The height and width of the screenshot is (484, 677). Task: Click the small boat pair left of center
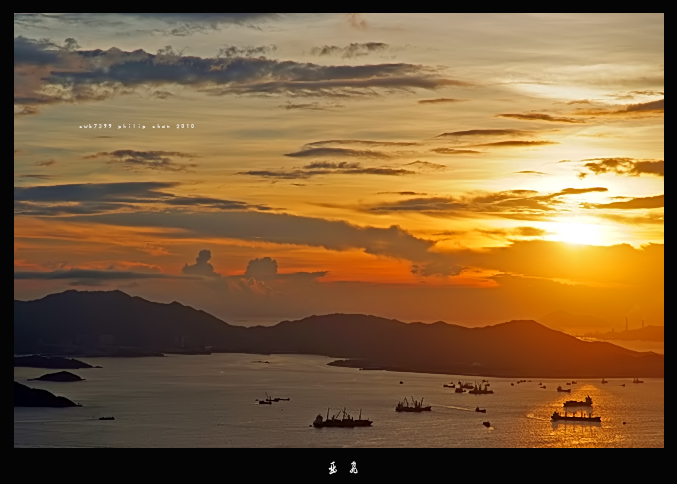click(x=270, y=400)
